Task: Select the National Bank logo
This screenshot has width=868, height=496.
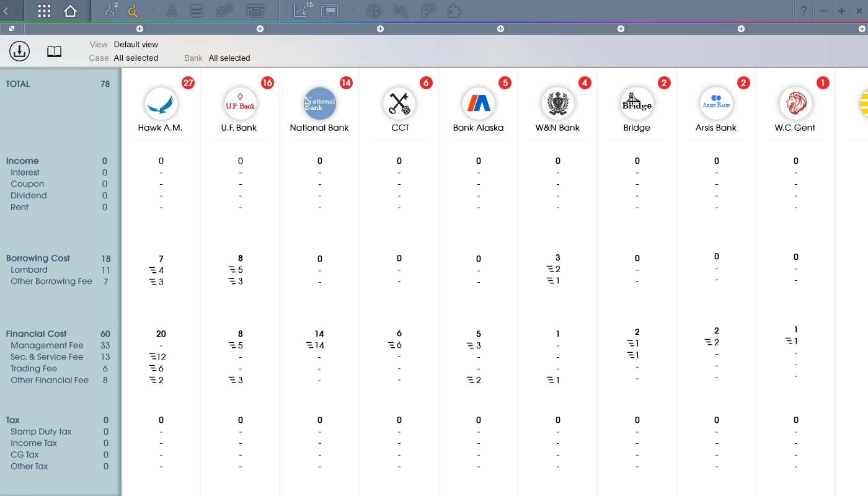Action: click(320, 103)
